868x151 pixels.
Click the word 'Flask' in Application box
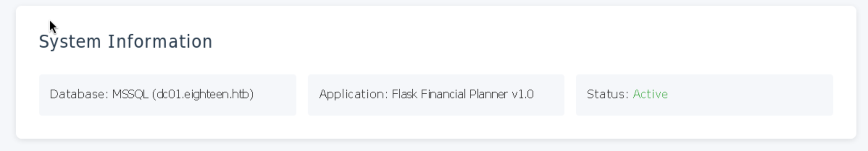pyautogui.click(x=404, y=94)
